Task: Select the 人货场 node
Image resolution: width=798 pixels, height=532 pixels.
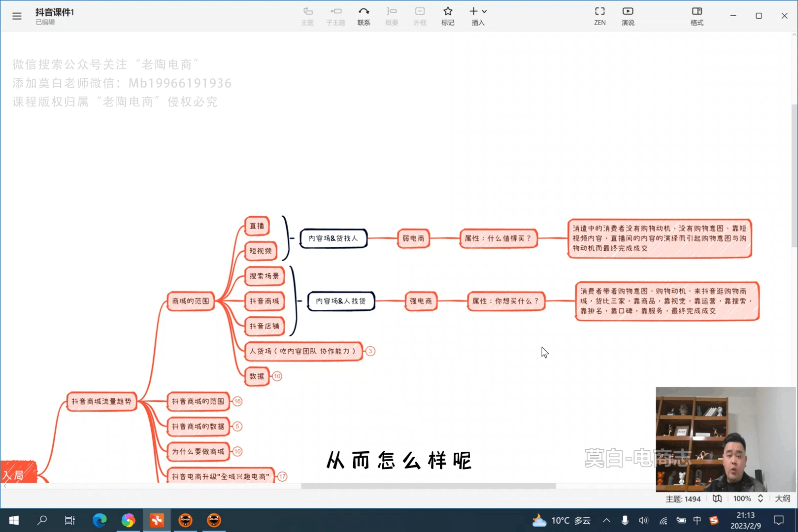Action: pyautogui.click(x=303, y=351)
